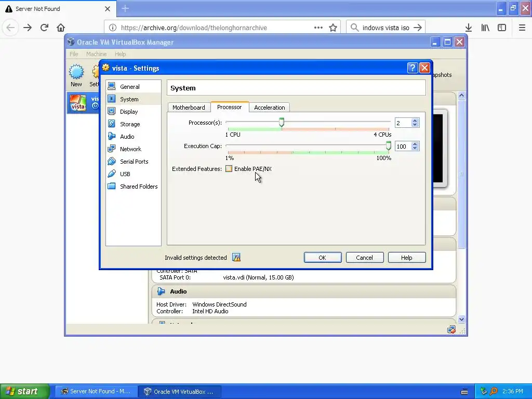Open page actions three-dots menu

318,28
